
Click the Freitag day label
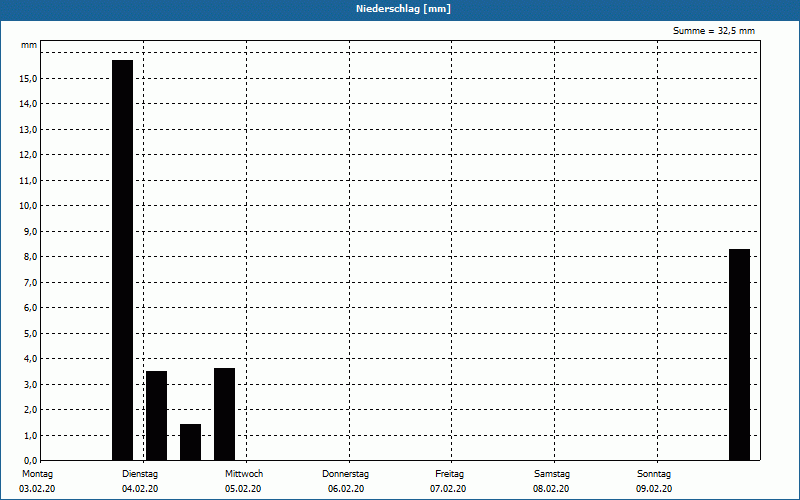(x=449, y=473)
